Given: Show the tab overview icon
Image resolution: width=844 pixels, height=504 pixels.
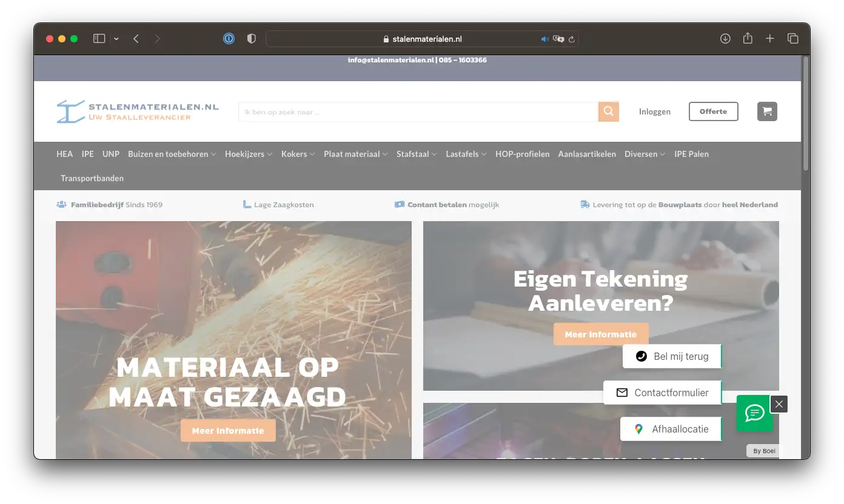Looking at the screenshot, I should coord(792,39).
